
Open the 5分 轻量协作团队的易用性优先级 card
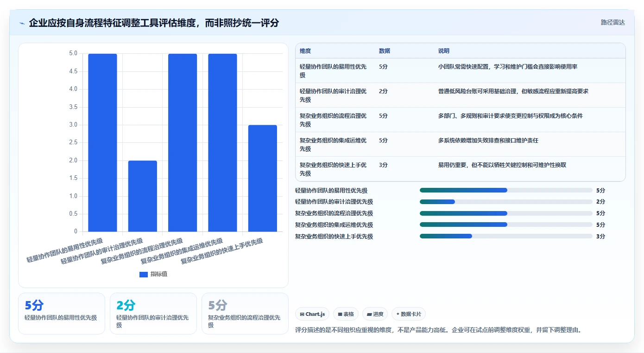[62, 314]
